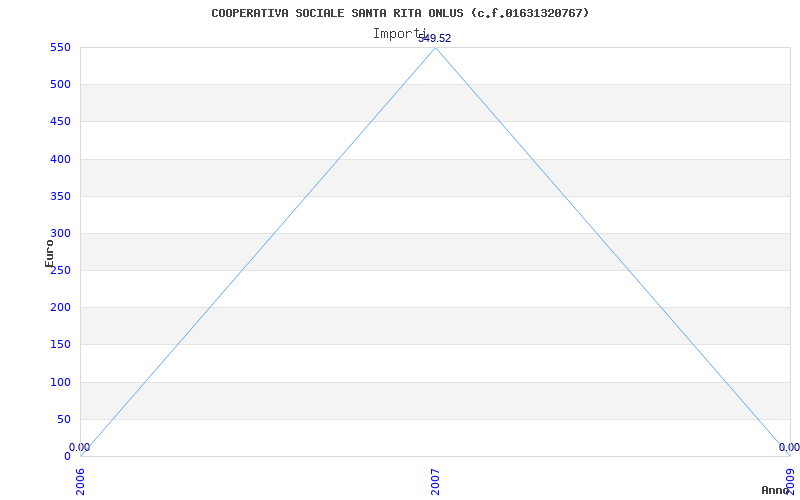Select the 2006 x-axis year label
The width and height of the screenshot is (800, 500).
coord(80,482)
